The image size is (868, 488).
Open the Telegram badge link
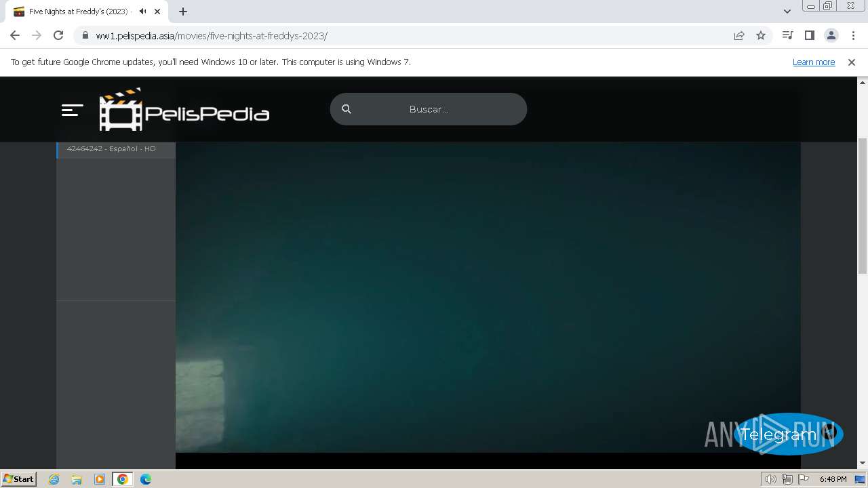point(788,434)
